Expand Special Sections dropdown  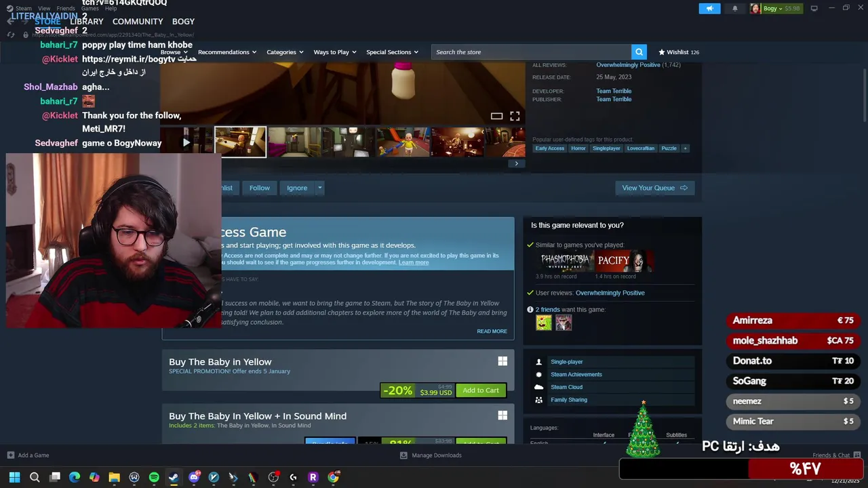tap(392, 52)
